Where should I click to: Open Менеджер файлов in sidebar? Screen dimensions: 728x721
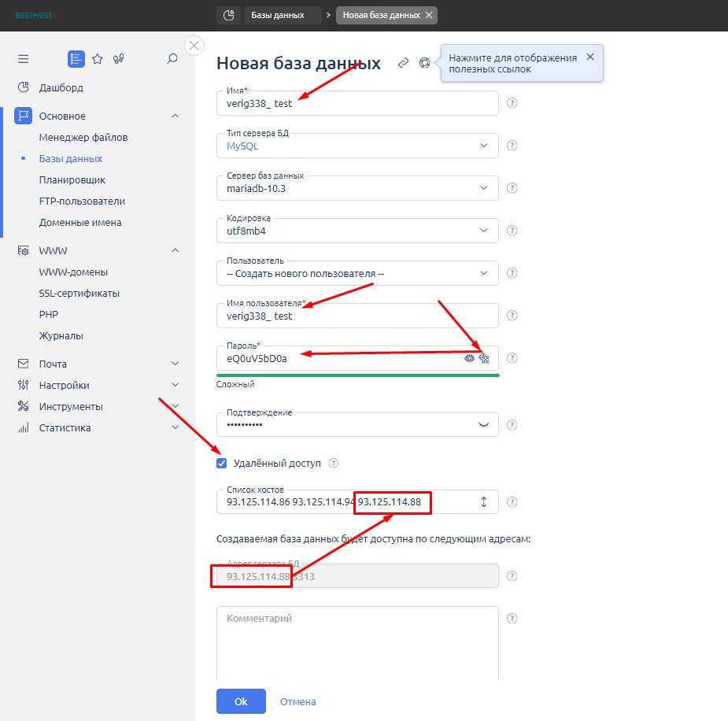83,138
